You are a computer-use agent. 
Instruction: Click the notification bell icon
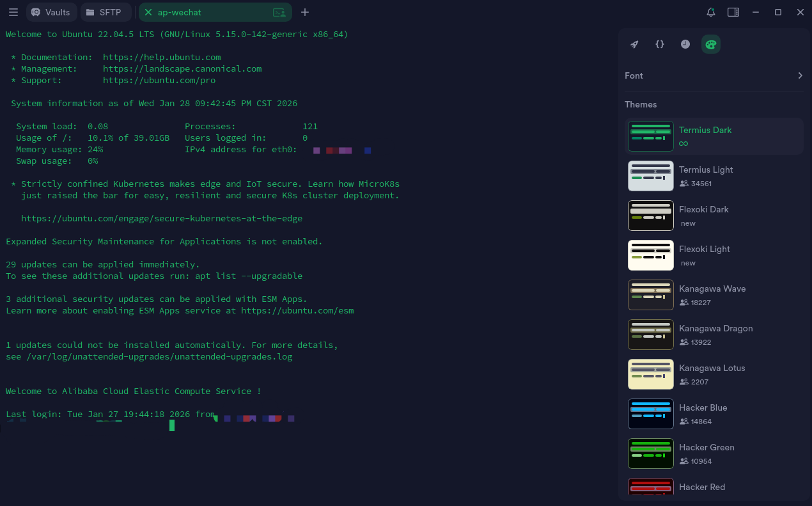coord(710,12)
